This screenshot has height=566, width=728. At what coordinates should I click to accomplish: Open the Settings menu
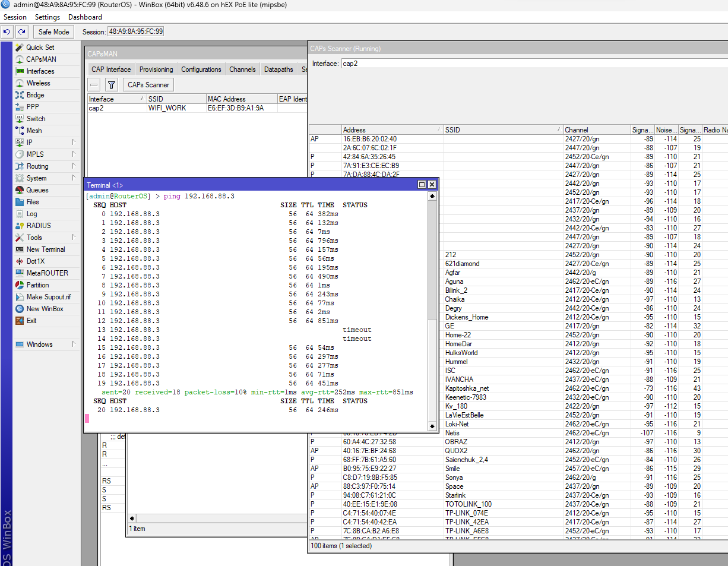point(48,17)
